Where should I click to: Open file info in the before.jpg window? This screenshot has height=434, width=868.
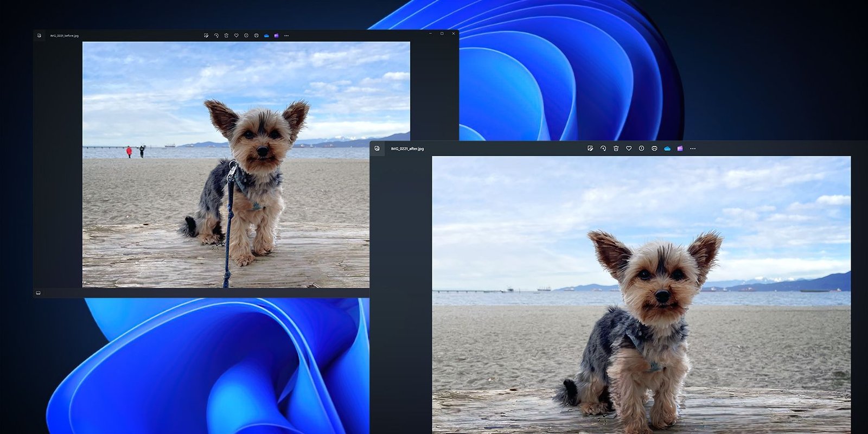pyautogui.click(x=246, y=36)
